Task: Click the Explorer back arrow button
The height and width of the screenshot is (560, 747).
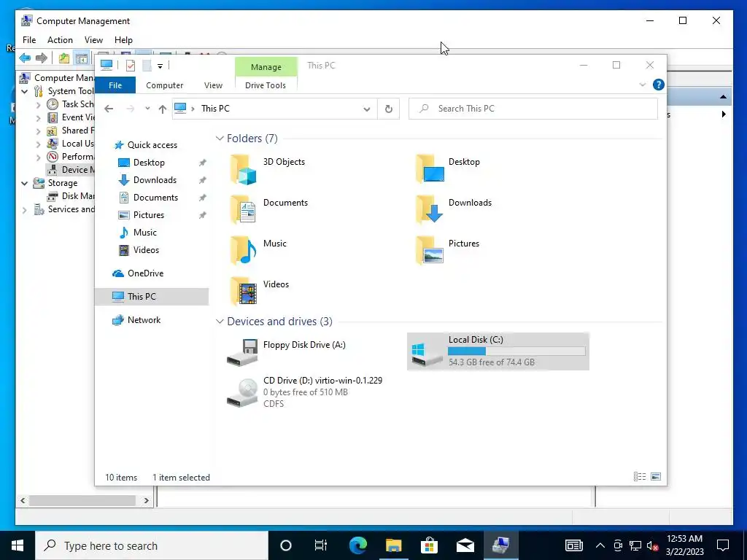Action: [109, 109]
